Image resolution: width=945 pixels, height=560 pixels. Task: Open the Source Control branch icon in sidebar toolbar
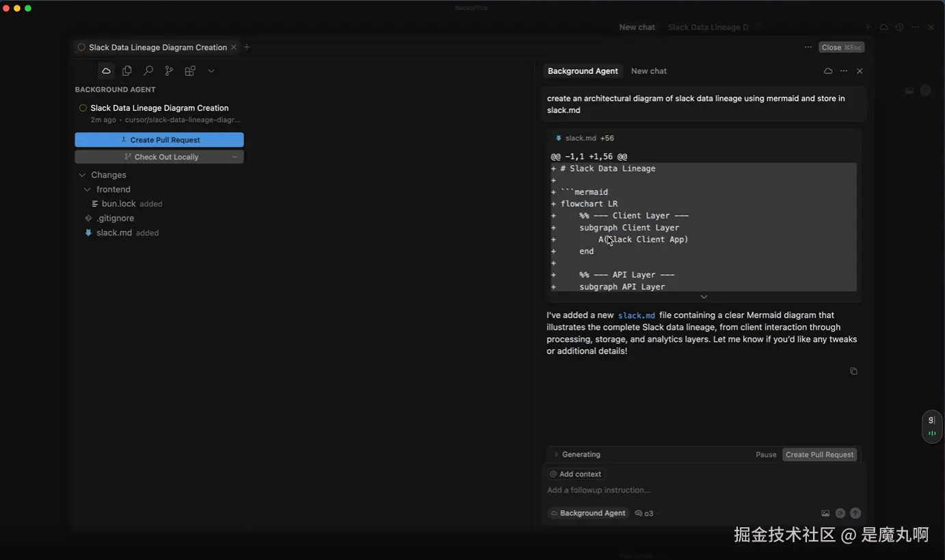pos(169,70)
